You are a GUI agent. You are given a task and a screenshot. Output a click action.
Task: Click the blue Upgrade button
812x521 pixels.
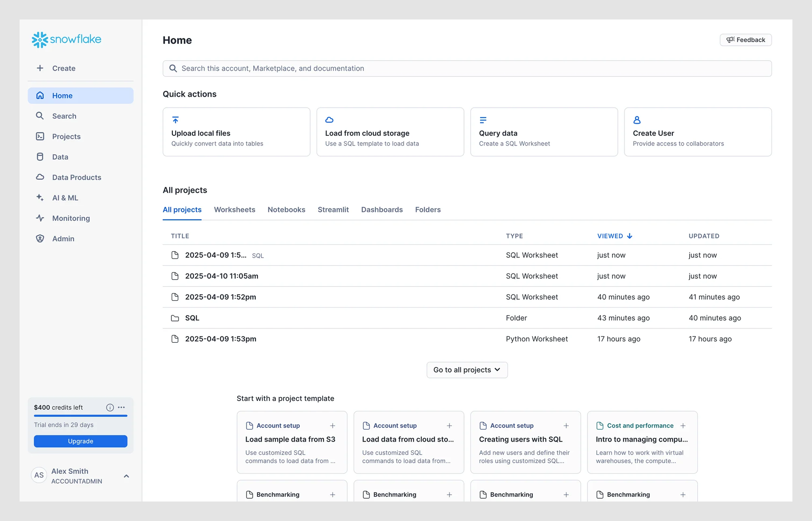(x=80, y=441)
